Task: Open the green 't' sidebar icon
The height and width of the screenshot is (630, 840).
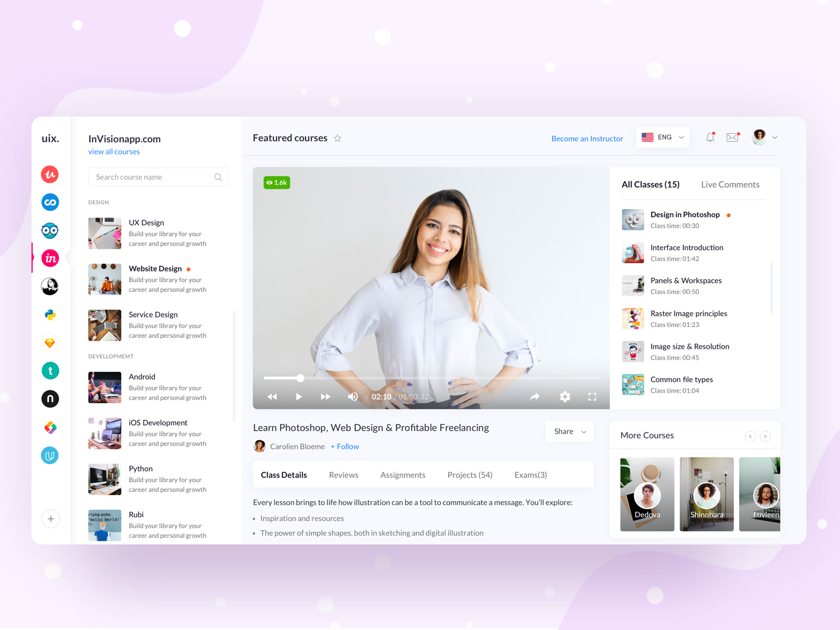Action: [50, 371]
